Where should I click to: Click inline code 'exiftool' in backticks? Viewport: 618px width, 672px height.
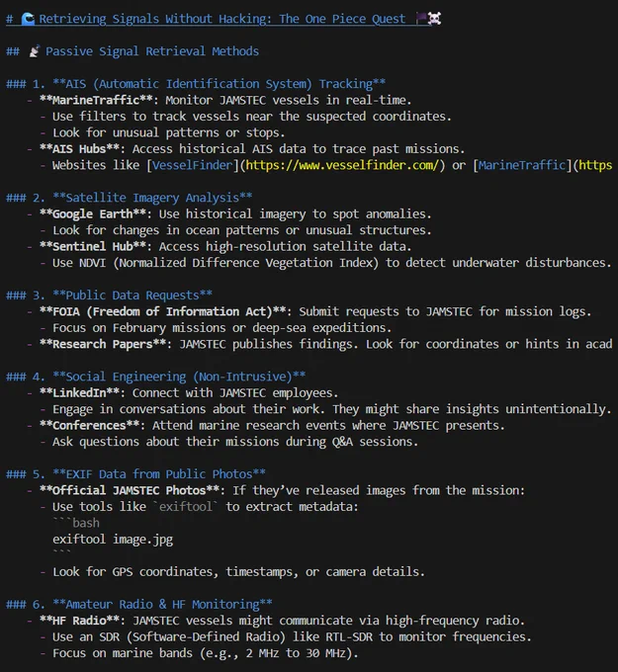[x=186, y=507]
